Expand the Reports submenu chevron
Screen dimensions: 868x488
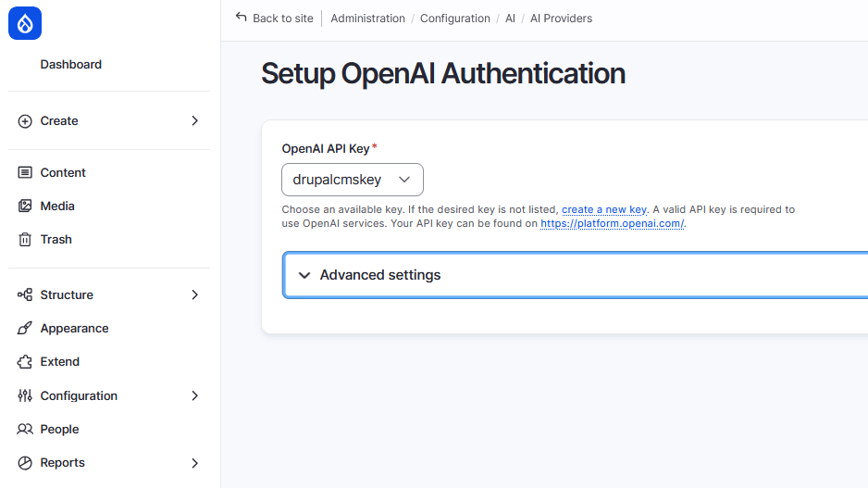[x=195, y=463]
